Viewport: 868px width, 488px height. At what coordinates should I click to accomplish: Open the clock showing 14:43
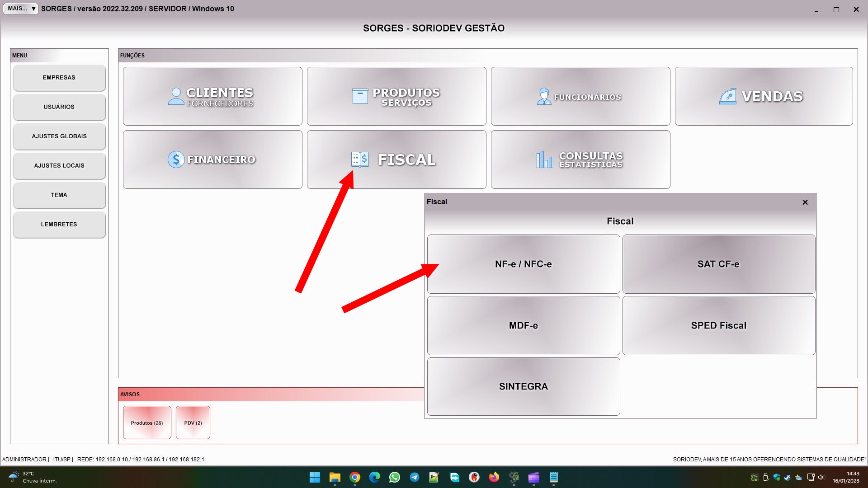pyautogui.click(x=846, y=477)
